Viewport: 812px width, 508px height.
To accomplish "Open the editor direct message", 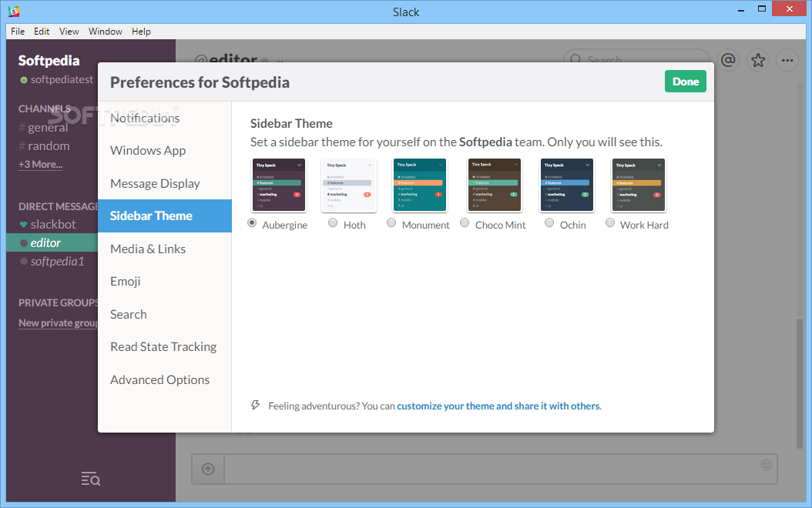I will tap(52, 242).
